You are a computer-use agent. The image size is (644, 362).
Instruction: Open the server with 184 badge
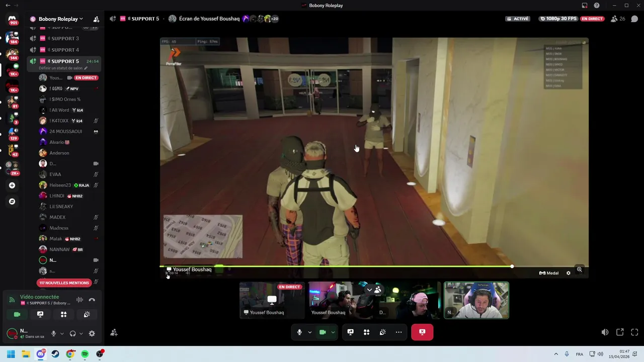click(12, 37)
